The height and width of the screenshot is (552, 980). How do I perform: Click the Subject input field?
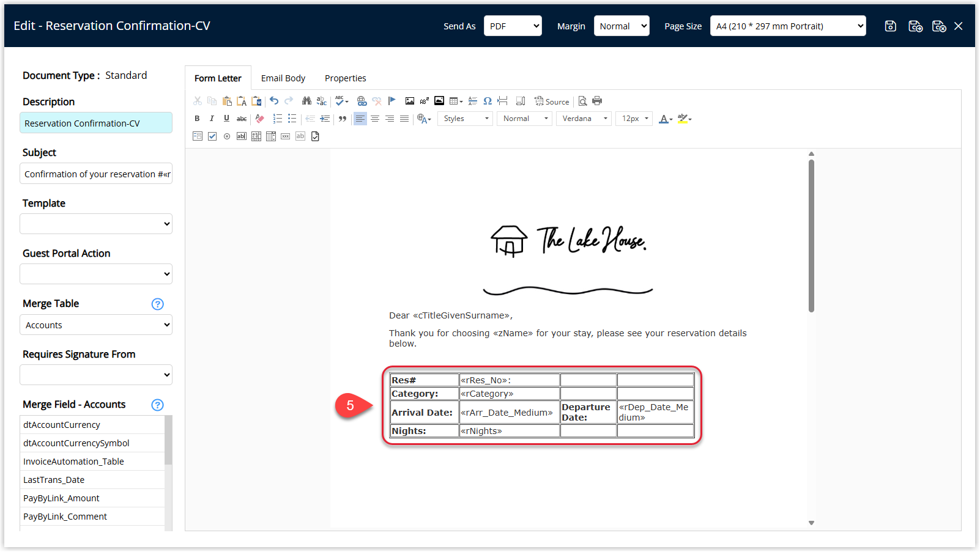(x=96, y=174)
